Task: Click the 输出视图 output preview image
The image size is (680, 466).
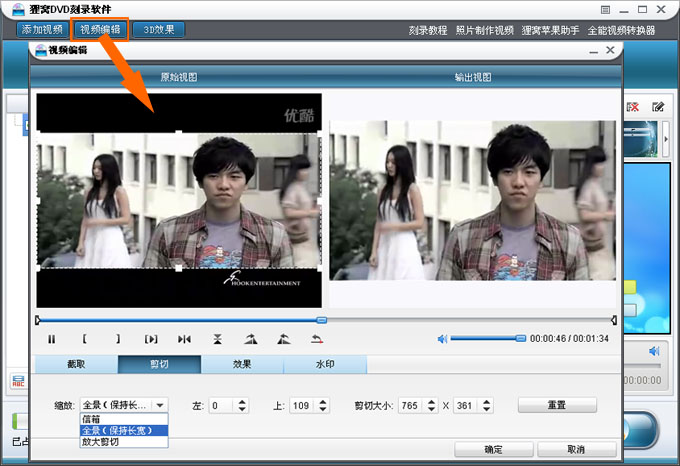Action: [472, 200]
